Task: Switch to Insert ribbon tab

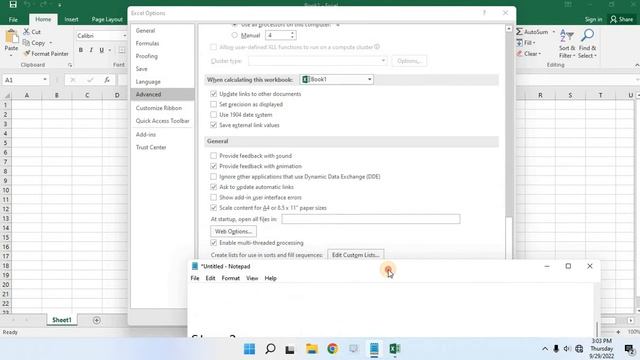Action: tap(71, 19)
